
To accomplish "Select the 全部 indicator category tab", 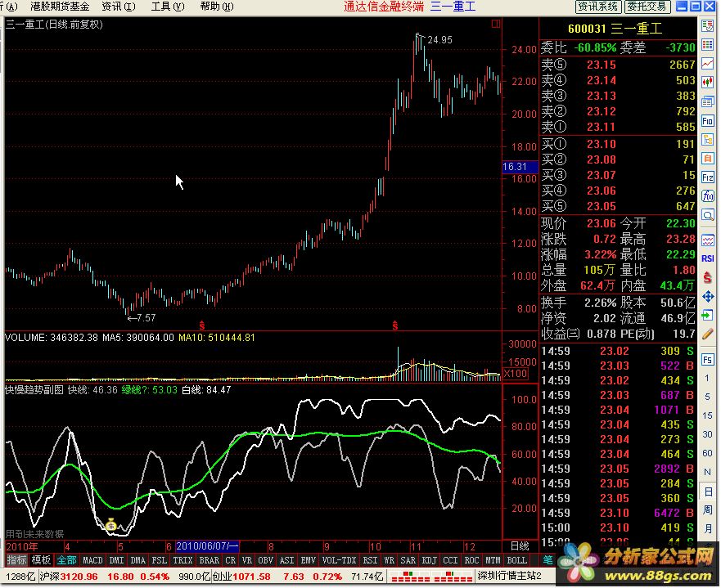I will tap(66, 560).
